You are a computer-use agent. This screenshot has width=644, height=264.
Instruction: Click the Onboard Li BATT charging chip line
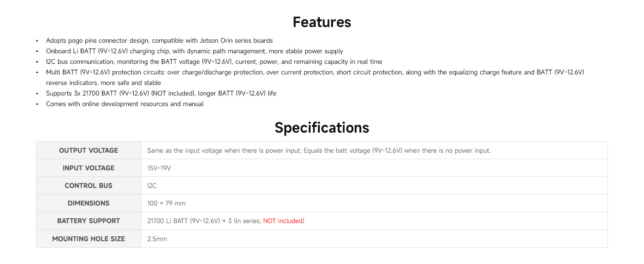point(194,51)
